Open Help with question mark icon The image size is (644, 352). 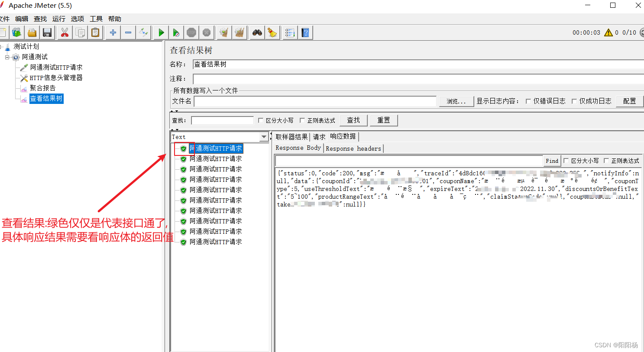pos(305,32)
